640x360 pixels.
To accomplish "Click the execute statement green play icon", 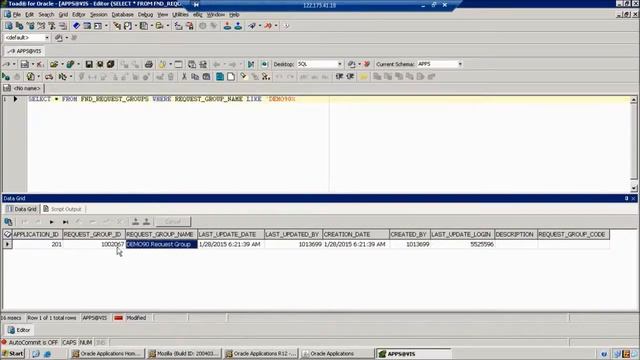I will [6, 77].
